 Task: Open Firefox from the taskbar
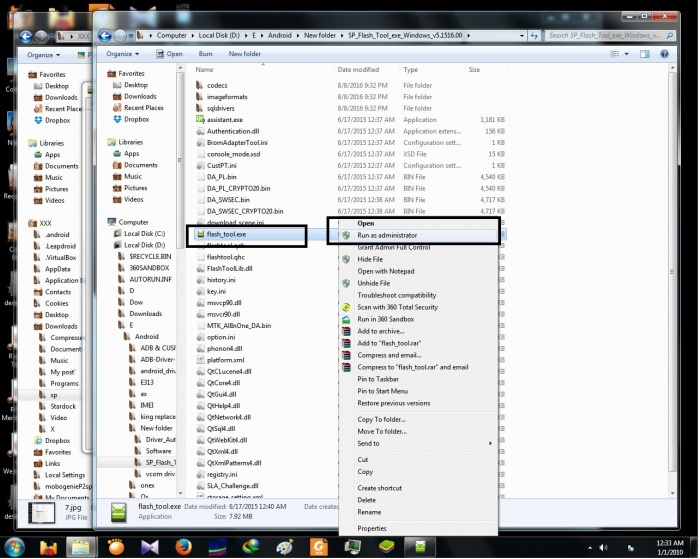click(x=183, y=547)
